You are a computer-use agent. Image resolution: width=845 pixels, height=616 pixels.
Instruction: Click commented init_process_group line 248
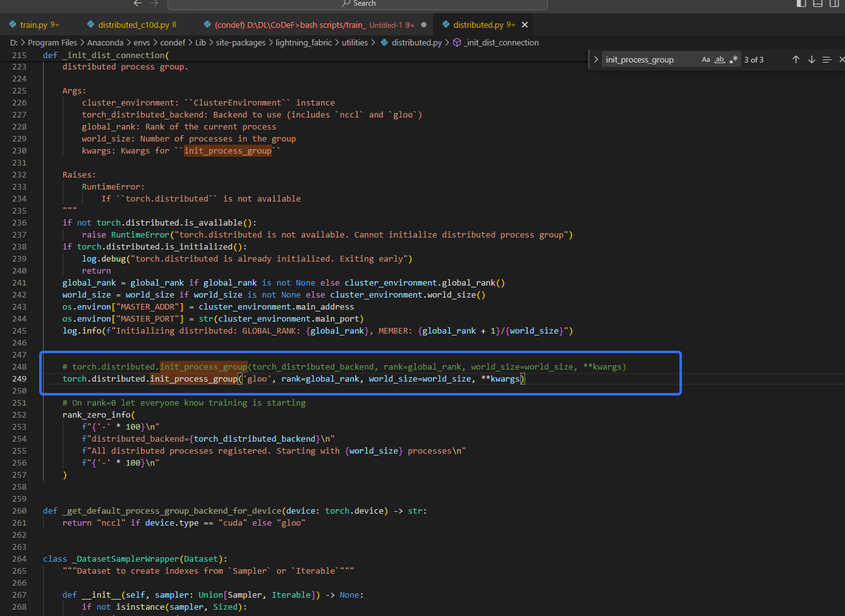[344, 366]
